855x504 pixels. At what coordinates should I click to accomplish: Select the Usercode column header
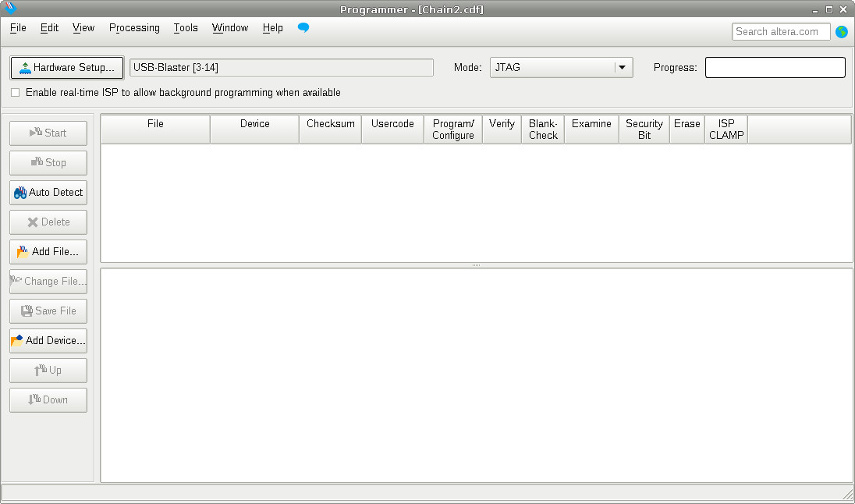coord(392,130)
